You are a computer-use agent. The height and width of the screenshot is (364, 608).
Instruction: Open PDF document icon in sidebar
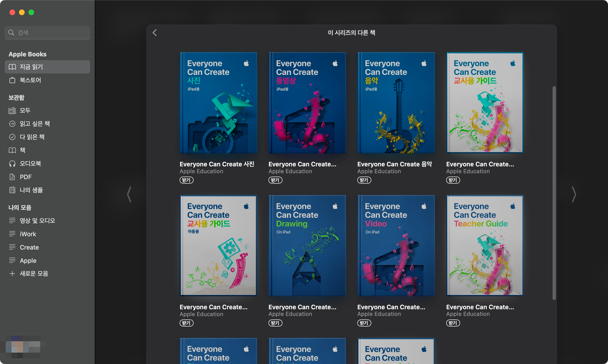point(12,177)
